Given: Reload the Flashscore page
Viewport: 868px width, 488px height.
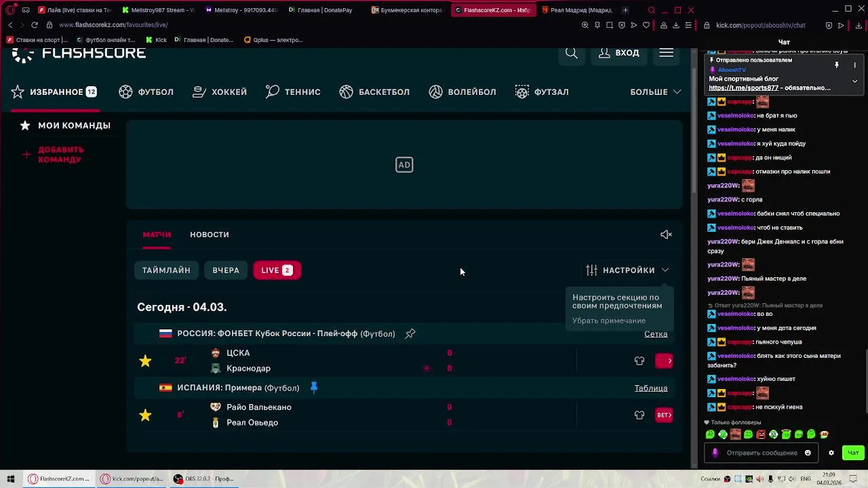Looking at the screenshot, I should 35,25.
